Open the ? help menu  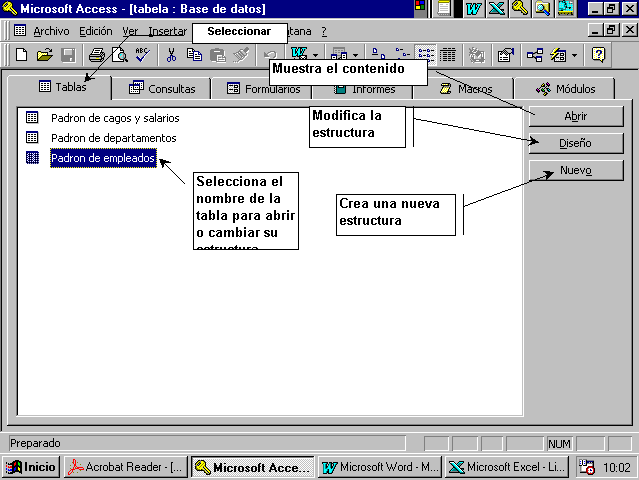pyautogui.click(x=324, y=31)
